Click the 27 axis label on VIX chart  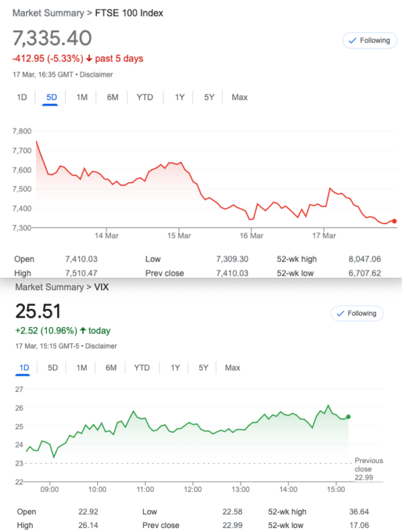point(19,389)
